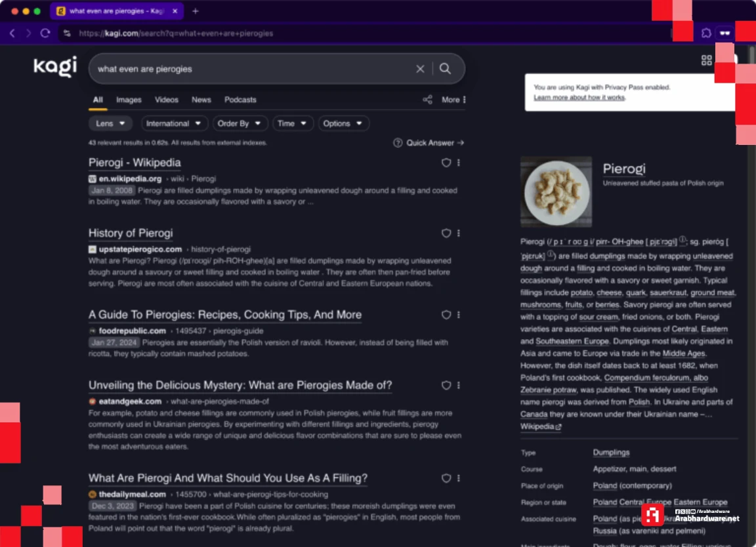Click the share icon beside More
The width and height of the screenshot is (756, 547).
tap(428, 100)
